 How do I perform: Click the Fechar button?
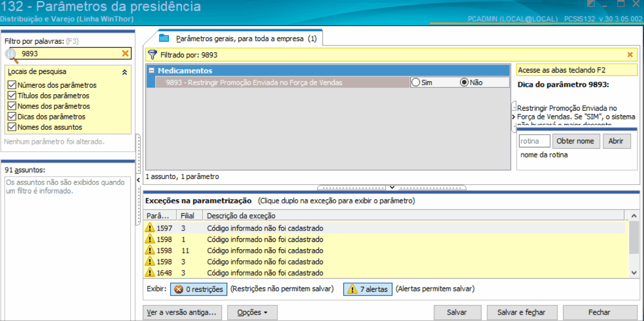point(599,312)
